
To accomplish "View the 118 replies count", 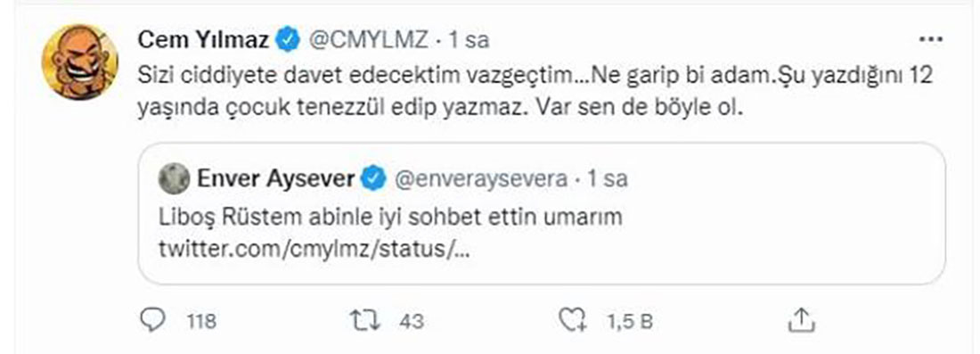I will click(201, 322).
